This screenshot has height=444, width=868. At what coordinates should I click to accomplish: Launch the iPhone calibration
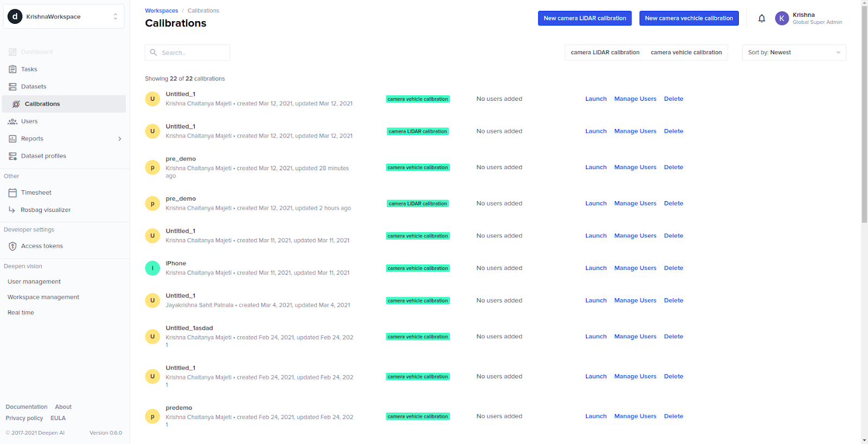click(596, 268)
